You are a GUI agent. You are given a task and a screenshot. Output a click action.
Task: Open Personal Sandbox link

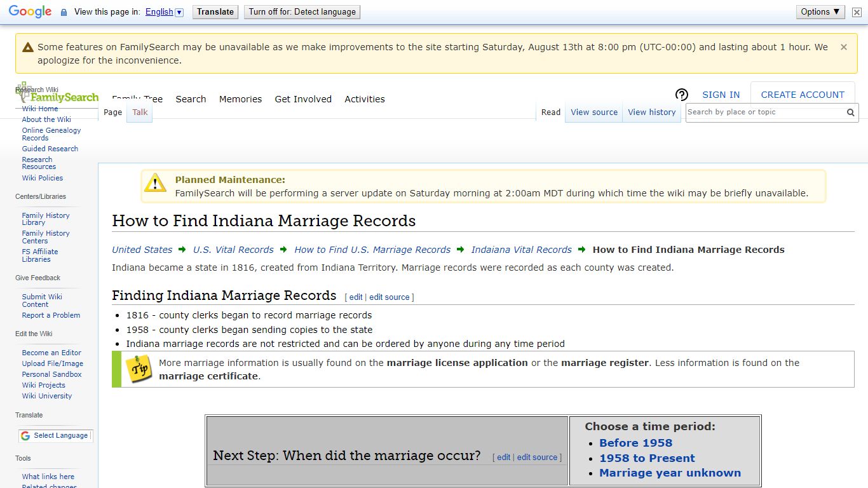pos(52,374)
